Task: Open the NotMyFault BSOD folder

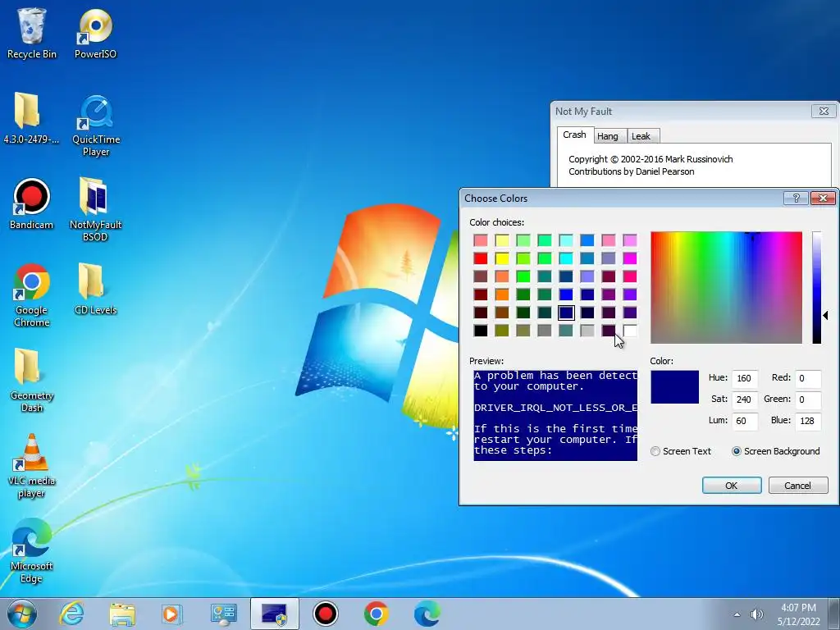Action: [x=95, y=209]
